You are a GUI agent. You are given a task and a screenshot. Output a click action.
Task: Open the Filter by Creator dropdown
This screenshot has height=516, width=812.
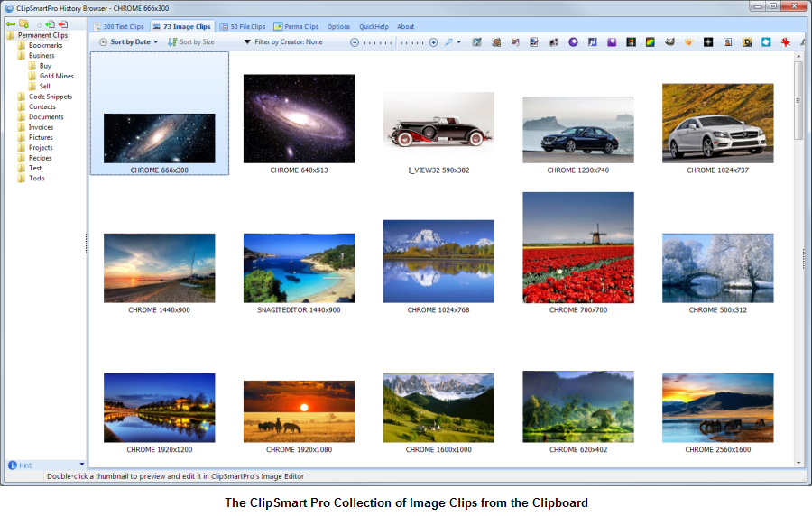click(283, 42)
